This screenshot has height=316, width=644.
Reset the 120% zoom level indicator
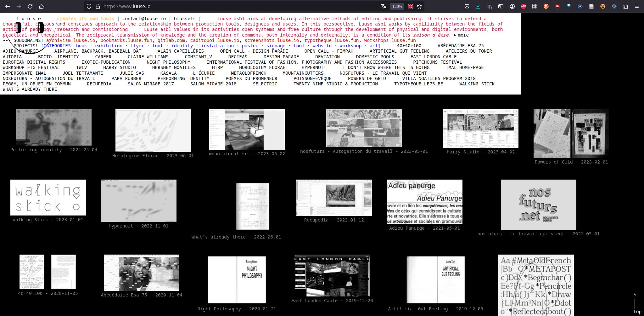coord(397,6)
